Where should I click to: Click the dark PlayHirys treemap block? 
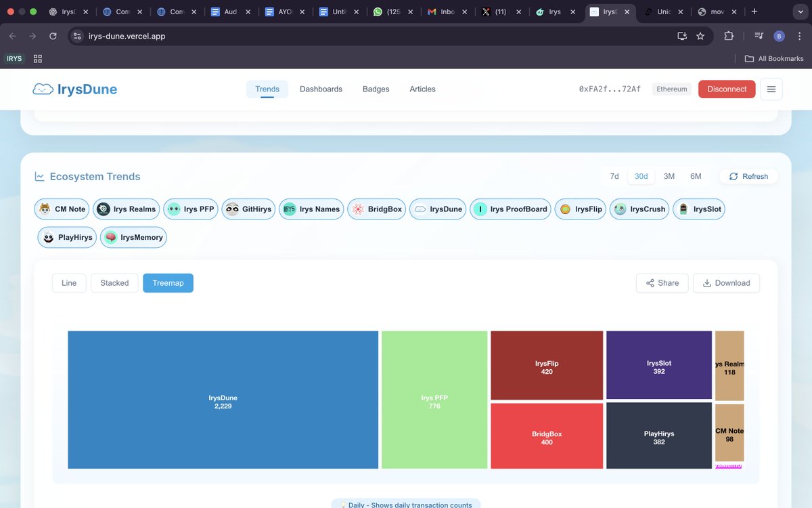coord(659,436)
